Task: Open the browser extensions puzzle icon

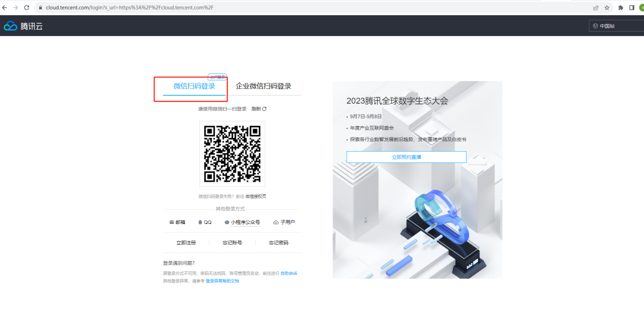Action: coord(621,8)
